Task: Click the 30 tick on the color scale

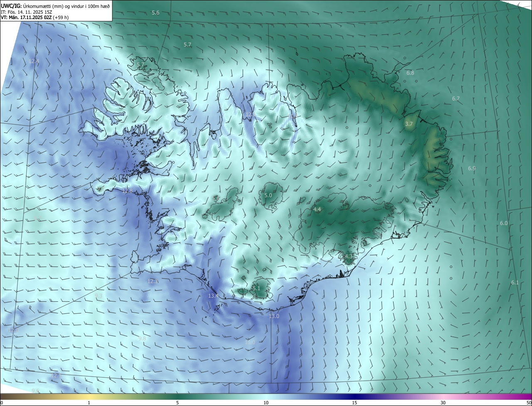Action: [x=443, y=403]
